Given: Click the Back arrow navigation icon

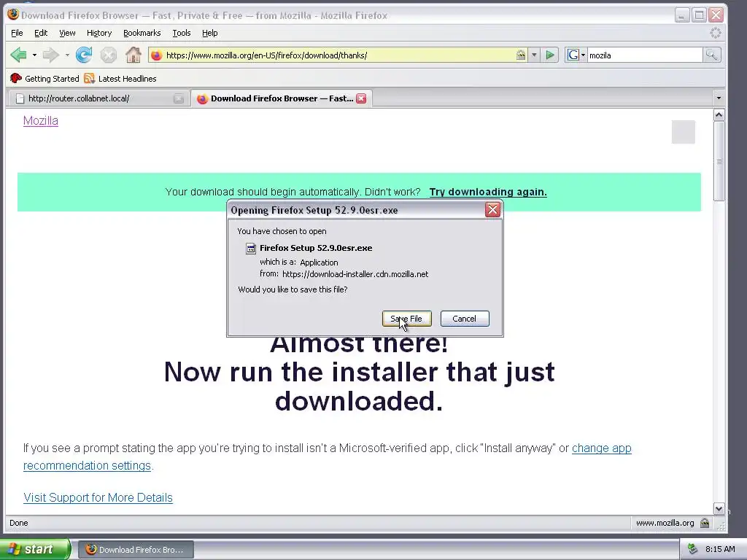Looking at the screenshot, I should 18,55.
